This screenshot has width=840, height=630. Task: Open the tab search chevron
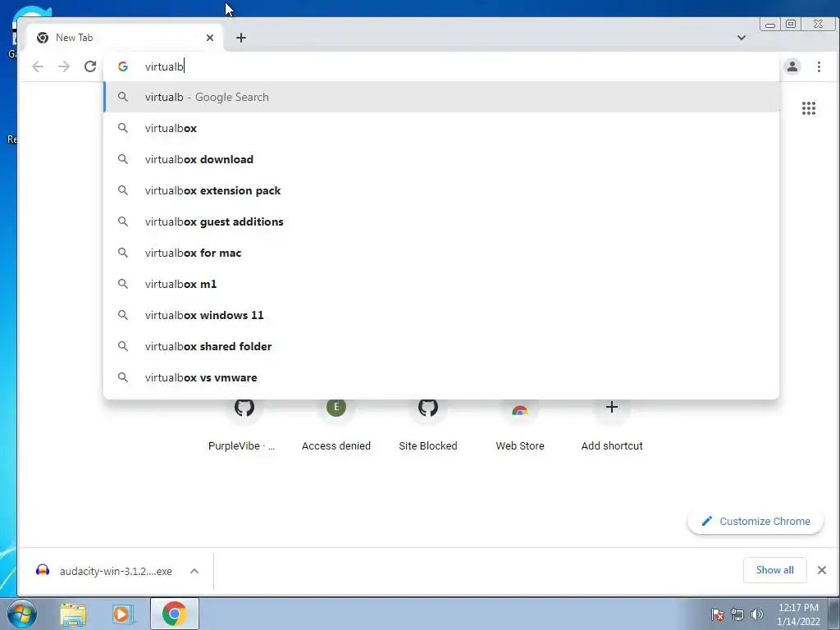[742, 38]
